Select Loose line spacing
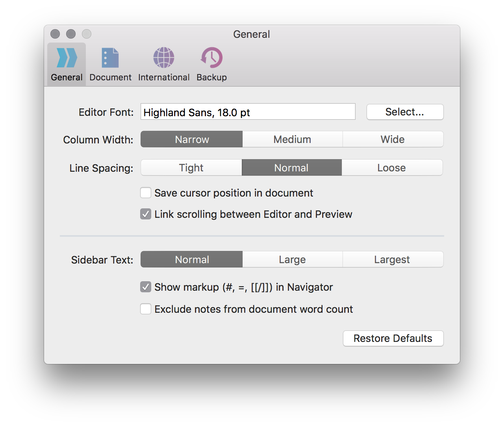This screenshot has height=427, width=504. pos(392,167)
